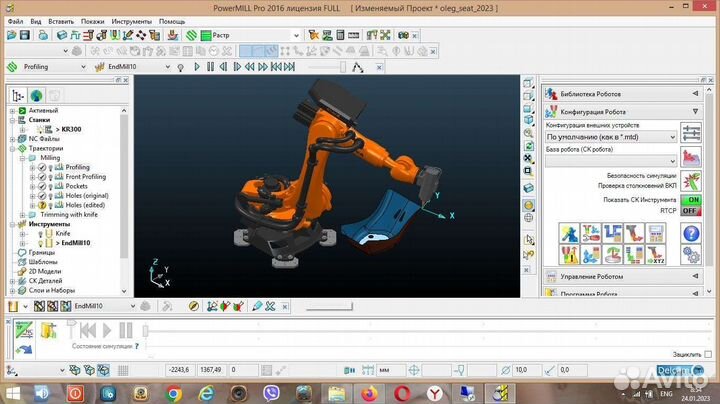The image size is (720, 404).
Task: Click the Holes (edited) status mark
Action: (42, 205)
